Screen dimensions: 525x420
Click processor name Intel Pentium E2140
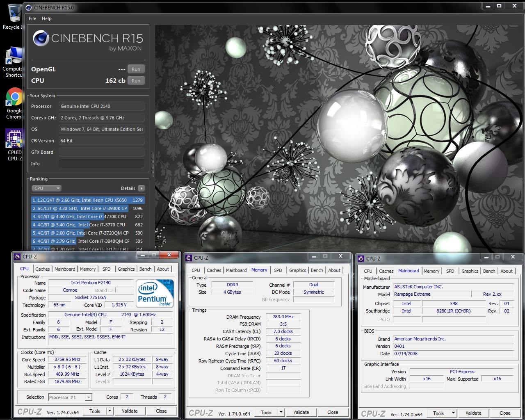point(91,283)
